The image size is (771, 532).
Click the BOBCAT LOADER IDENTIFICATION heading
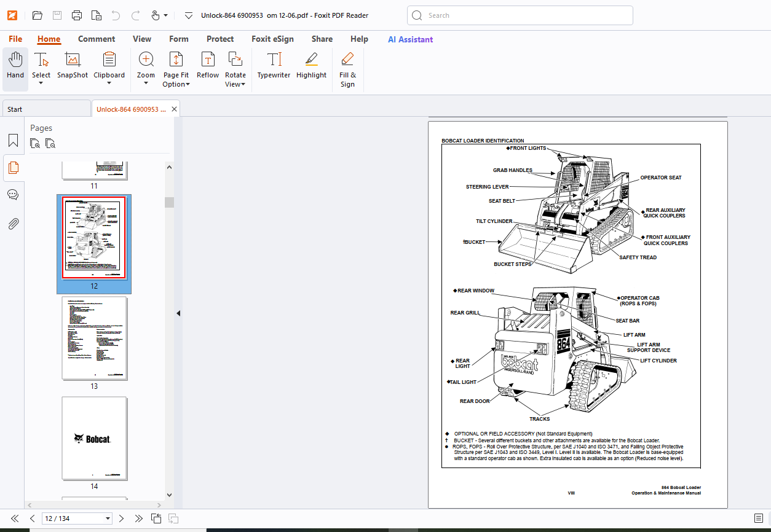pos(483,141)
